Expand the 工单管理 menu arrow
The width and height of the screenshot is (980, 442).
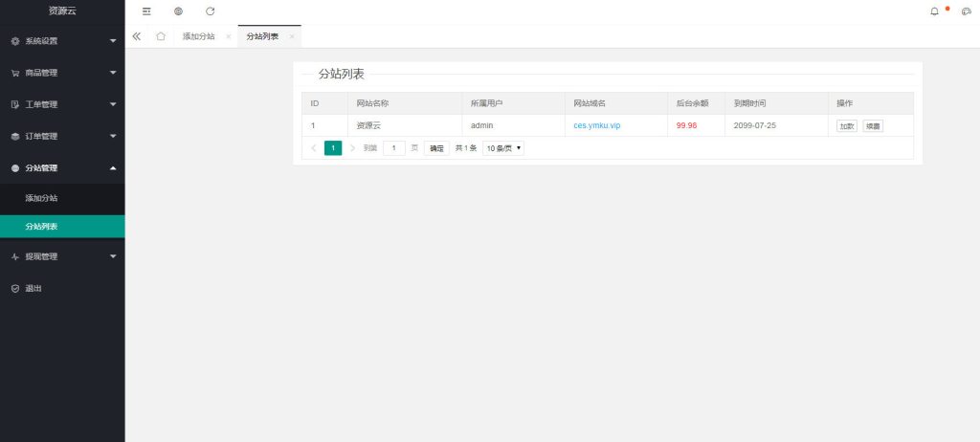(x=113, y=104)
